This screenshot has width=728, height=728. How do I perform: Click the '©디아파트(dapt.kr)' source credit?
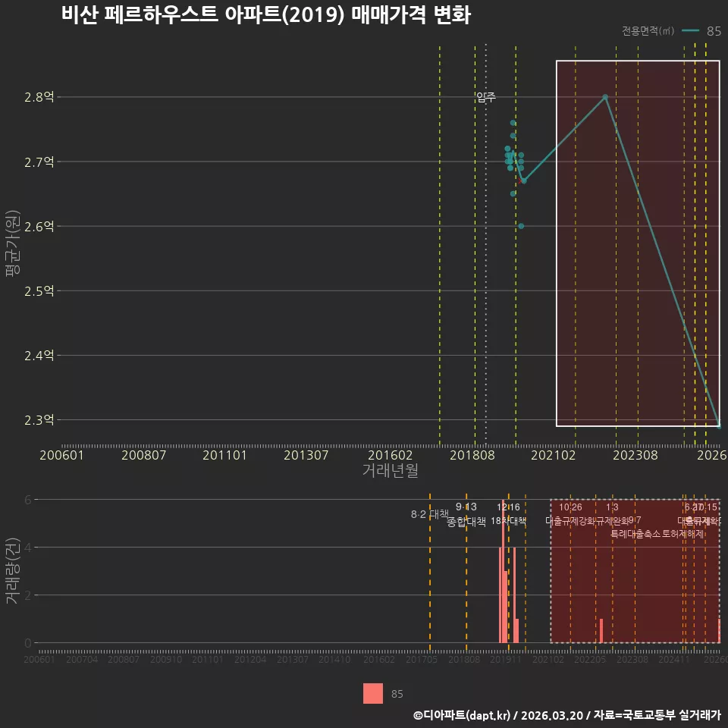[x=462, y=715]
